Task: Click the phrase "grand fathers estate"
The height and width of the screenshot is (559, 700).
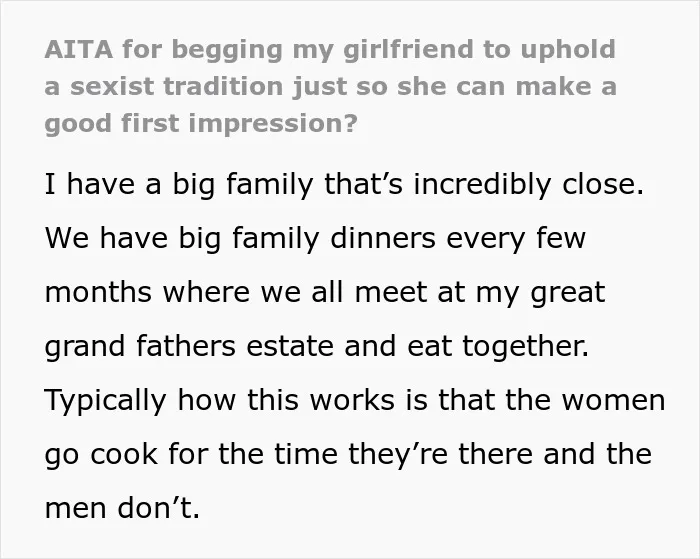Action: [189, 347]
